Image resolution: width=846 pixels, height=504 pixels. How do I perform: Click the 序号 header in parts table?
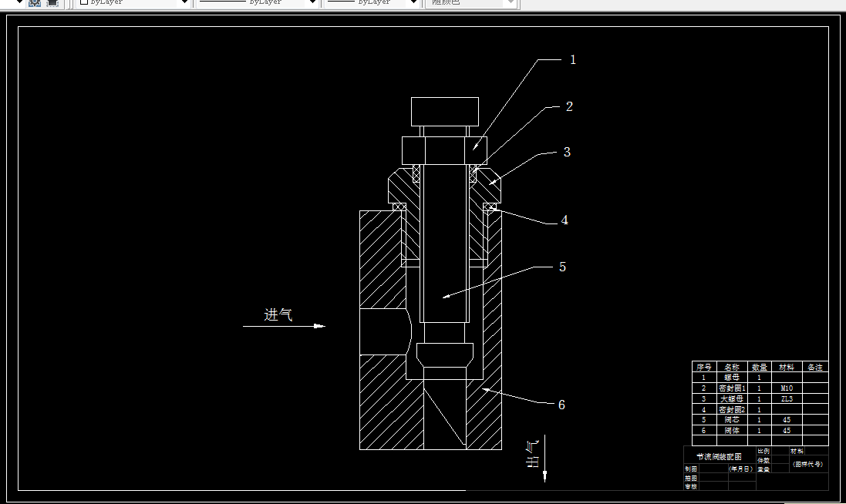(703, 367)
